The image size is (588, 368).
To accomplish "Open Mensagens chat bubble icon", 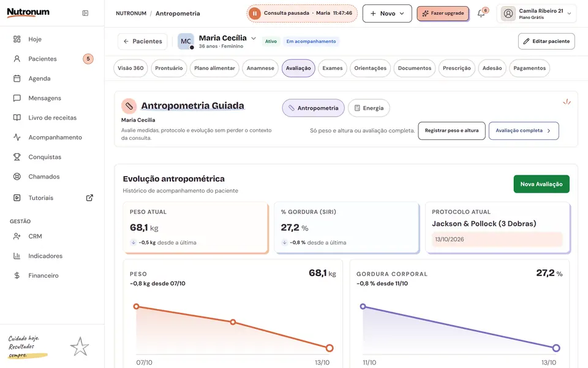I will tap(17, 98).
